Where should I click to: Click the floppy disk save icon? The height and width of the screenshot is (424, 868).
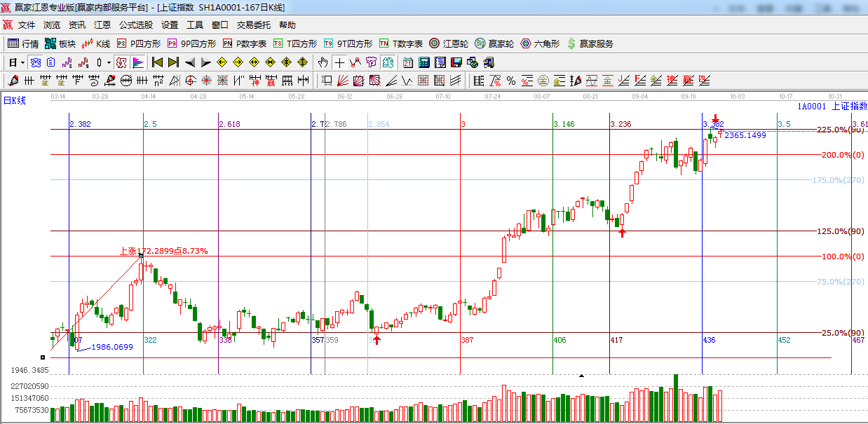point(456,62)
